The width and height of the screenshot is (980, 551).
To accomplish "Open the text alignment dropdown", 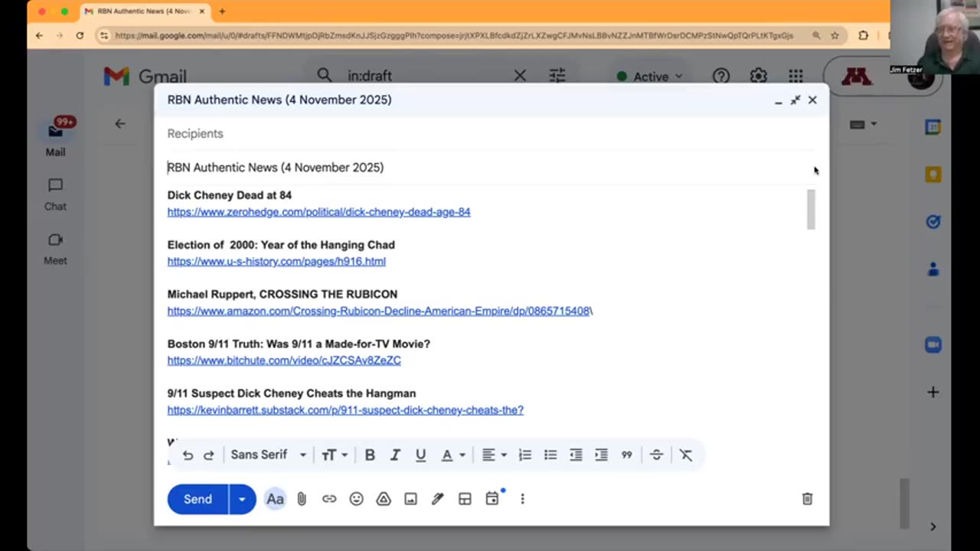I will point(494,455).
